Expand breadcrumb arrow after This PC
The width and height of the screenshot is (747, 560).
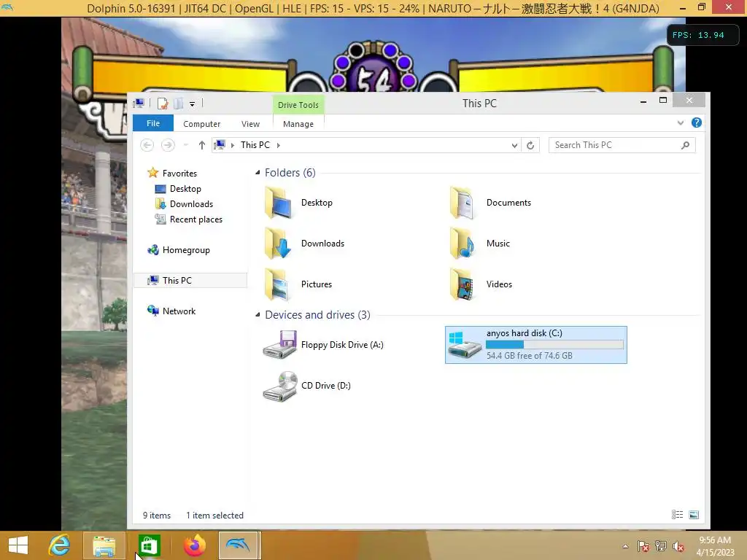click(x=279, y=145)
